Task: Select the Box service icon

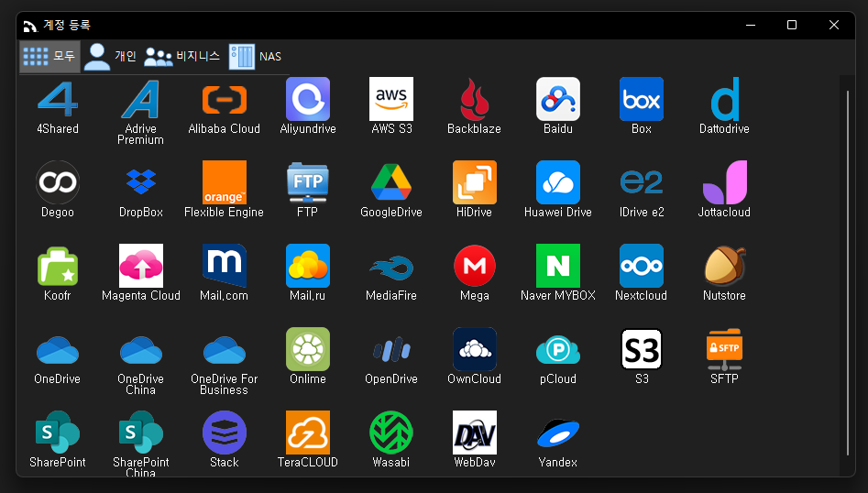Action: pos(642,100)
